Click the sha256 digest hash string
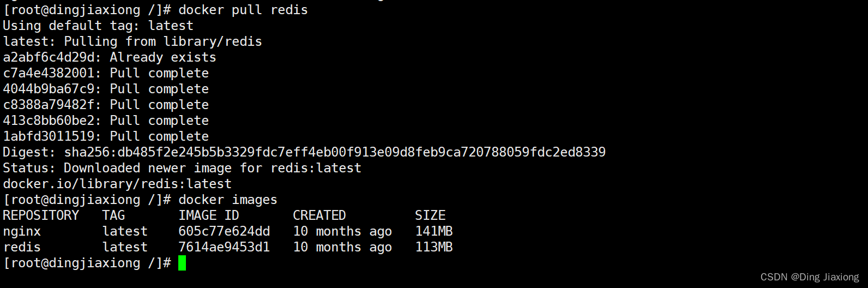 click(x=335, y=152)
